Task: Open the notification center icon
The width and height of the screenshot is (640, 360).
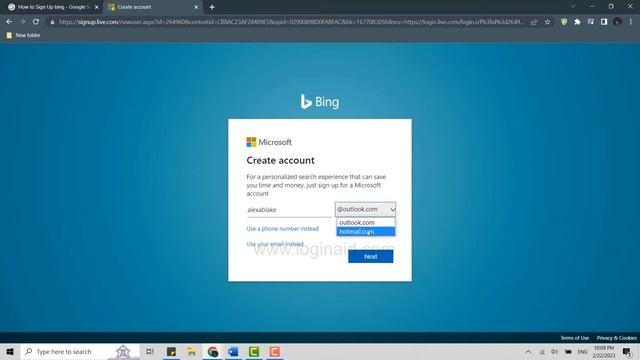Action: [627, 351]
